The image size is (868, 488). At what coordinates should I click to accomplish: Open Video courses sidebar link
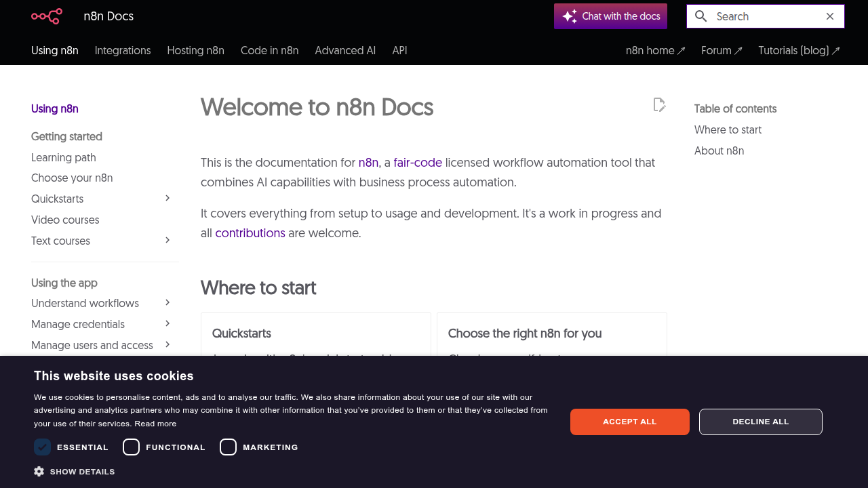(65, 220)
